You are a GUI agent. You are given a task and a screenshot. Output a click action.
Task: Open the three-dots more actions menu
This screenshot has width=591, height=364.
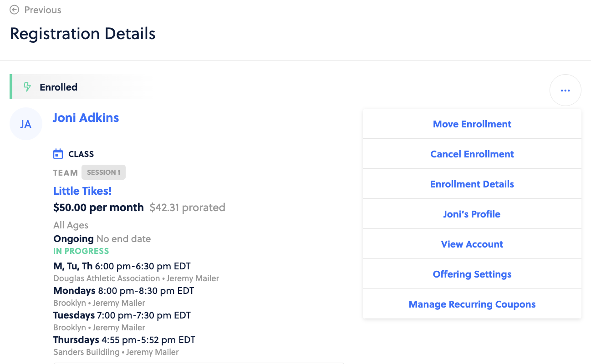tap(565, 90)
